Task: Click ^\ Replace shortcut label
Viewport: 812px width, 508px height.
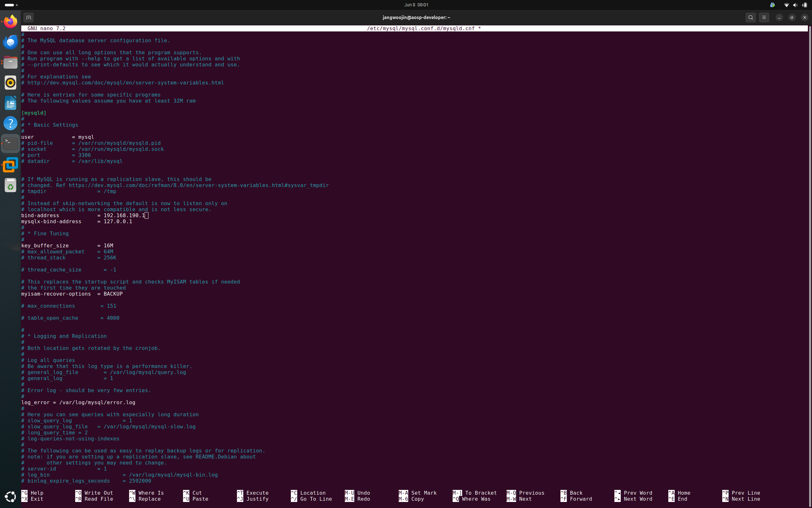Action: point(145,499)
